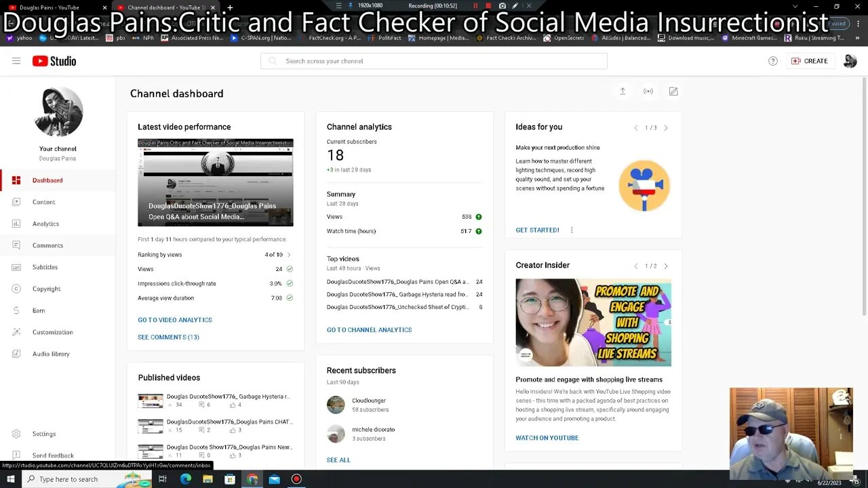Open the Creator Insider shopping streams thumbnail

593,323
